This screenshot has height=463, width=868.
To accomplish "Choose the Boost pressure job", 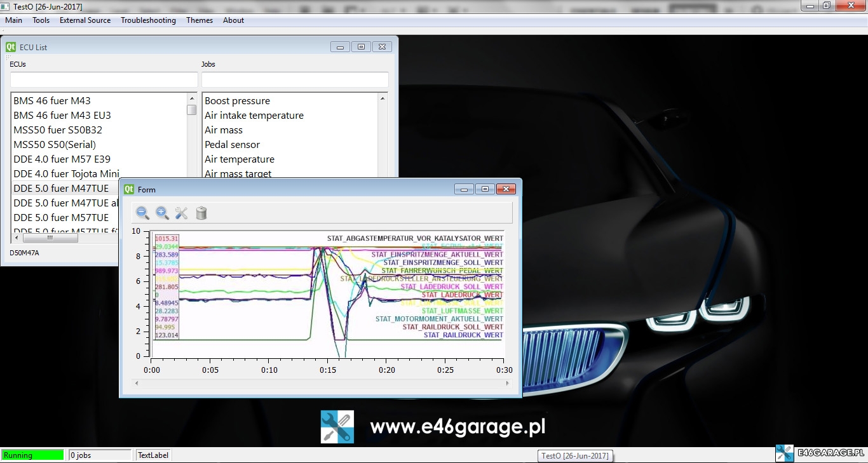I will (x=237, y=100).
